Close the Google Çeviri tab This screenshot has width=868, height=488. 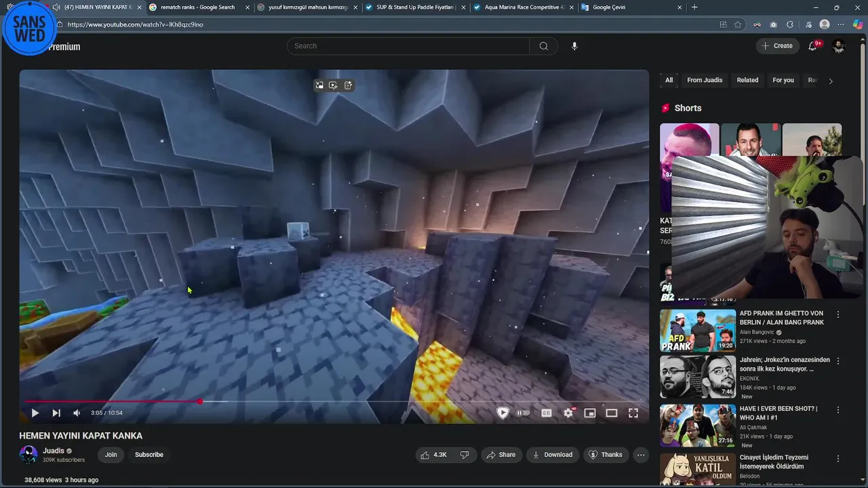(679, 7)
